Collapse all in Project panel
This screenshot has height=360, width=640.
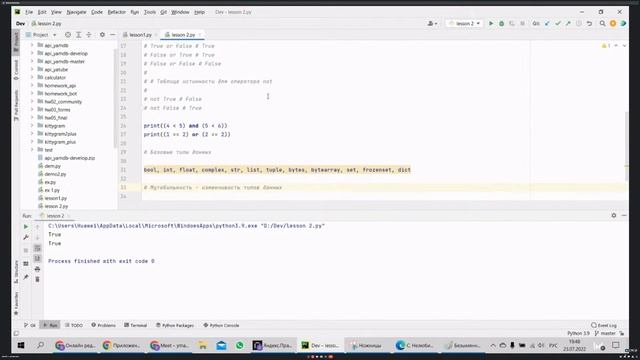pyautogui.click(x=89, y=35)
